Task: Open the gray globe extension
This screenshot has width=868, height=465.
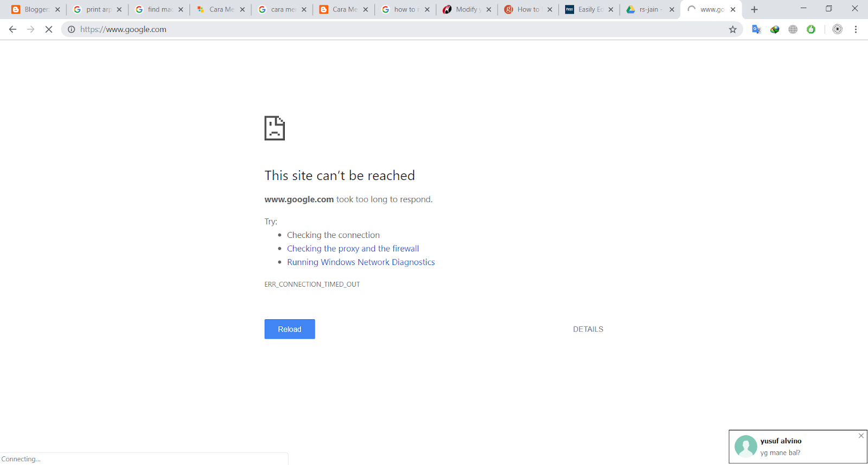Action: (793, 29)
